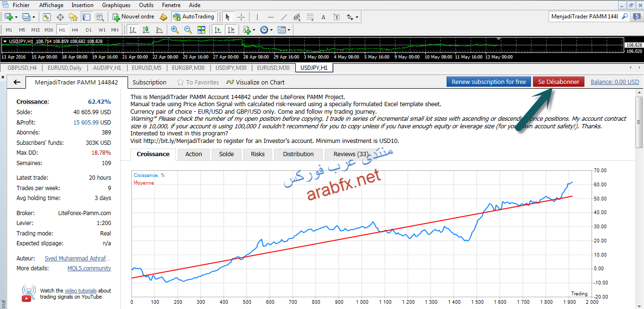Viewport: 644px width, 309px height.
Task: Select candlestick chart display icon
Action: click(146, 30)
